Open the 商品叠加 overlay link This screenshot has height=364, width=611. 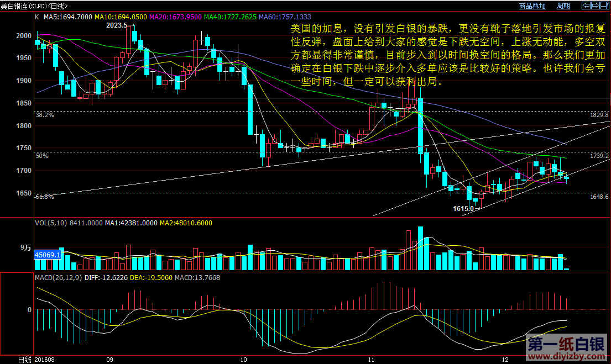532,6
